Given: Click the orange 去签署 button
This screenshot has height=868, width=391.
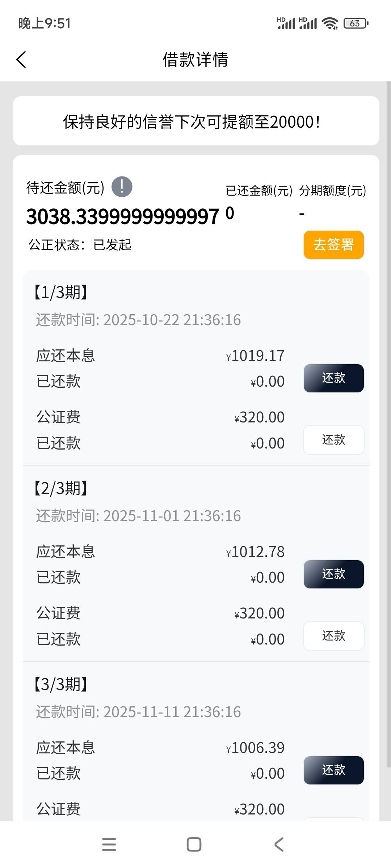Looking at the screenshot, I should (x=333, y=245).
